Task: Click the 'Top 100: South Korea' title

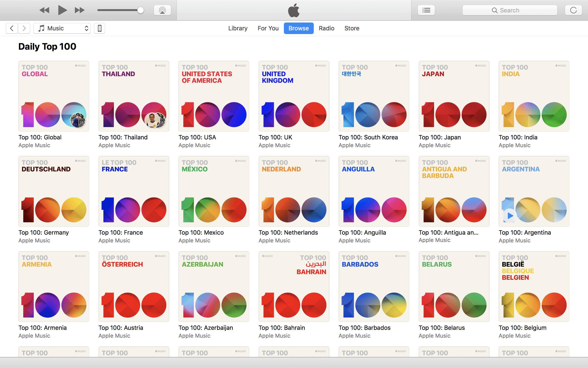Action: 368,137
